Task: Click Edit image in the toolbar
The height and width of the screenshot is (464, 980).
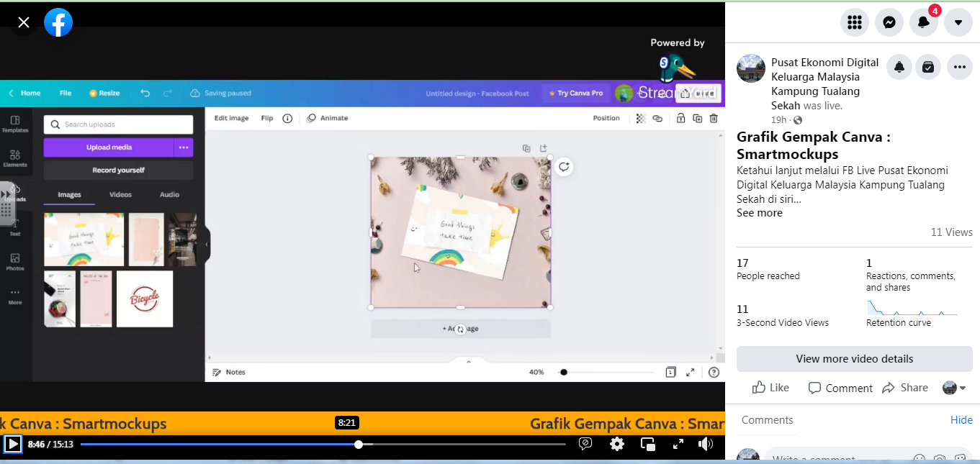Action: [231, 118]
